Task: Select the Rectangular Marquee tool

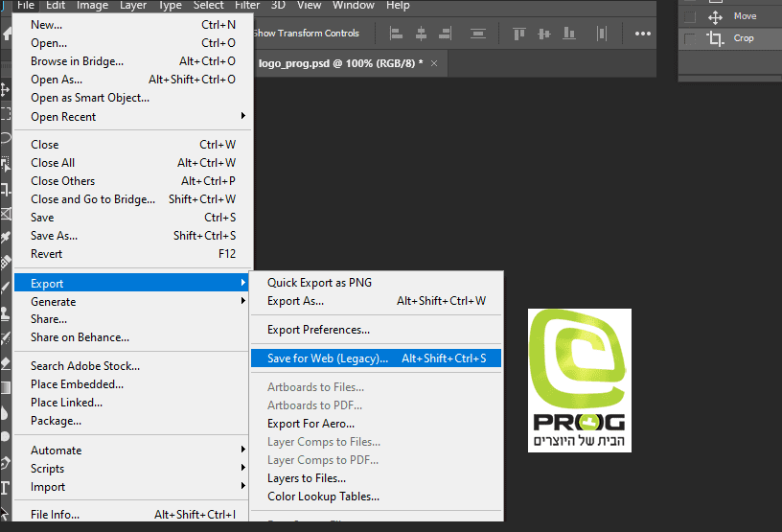Action: (x=5, y=113)
